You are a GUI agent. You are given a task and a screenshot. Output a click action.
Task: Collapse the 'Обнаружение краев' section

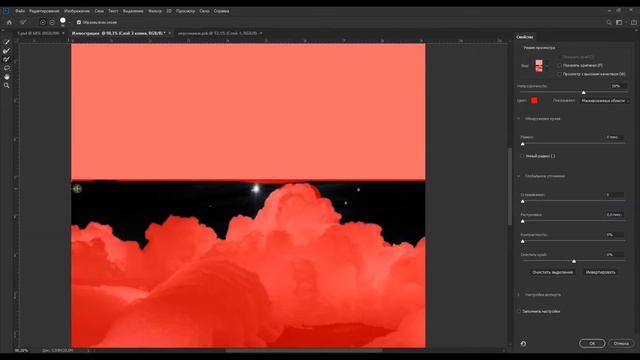click(x=519, y=119)
